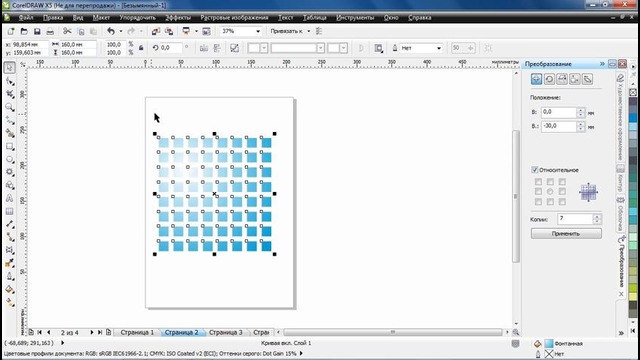640x360 pixels.
Task: Open the Правка menu
Action: tap(53, 18)
